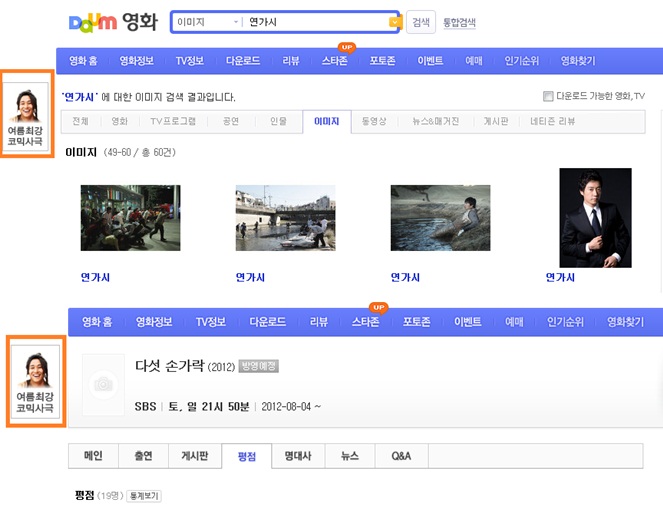
Task: Switch to the 인물 search tab
Action: 278,121
